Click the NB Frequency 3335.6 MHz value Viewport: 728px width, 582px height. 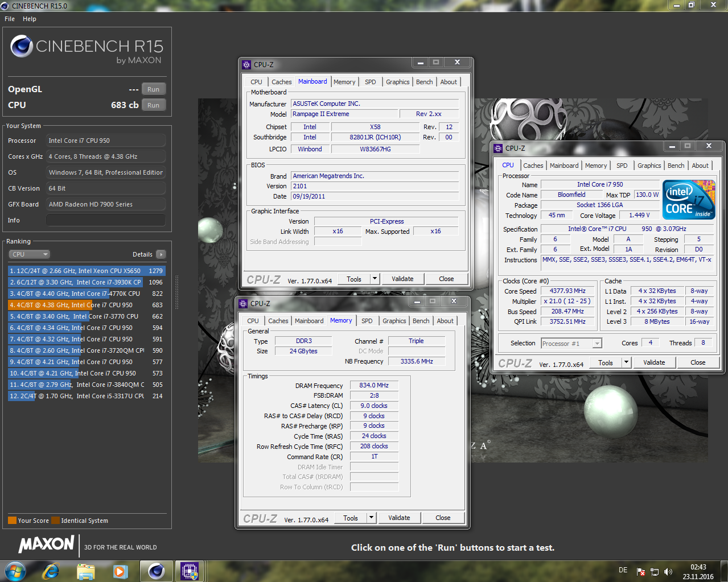click(417, 361)
